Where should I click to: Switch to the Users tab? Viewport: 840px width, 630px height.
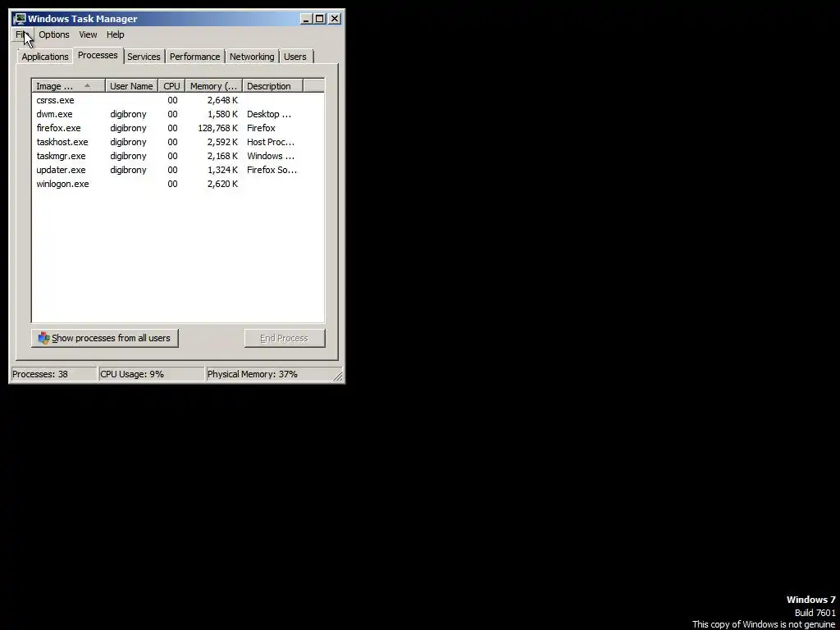[295, 57]
